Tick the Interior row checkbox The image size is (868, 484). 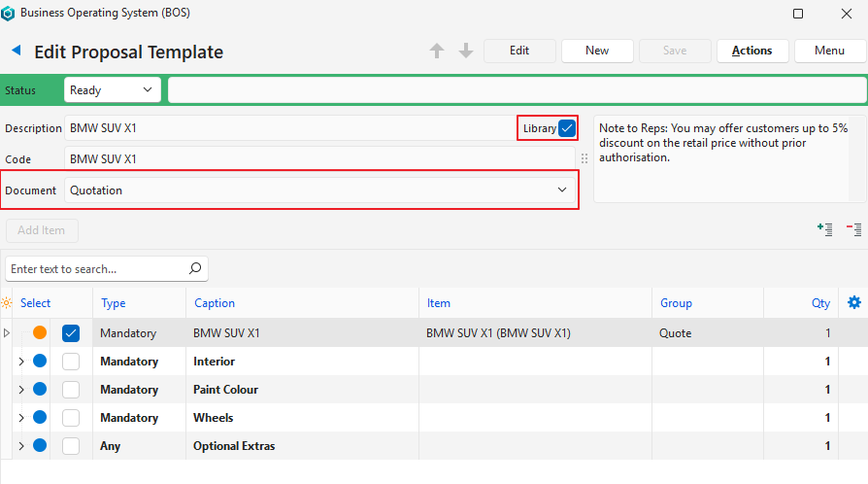71,362
